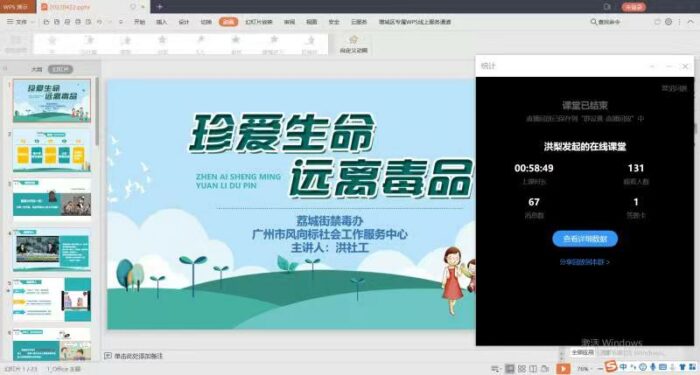Switch to the 切换 ribbon tab
Screen dimensions: 700x375
click(x=206, y=21)
